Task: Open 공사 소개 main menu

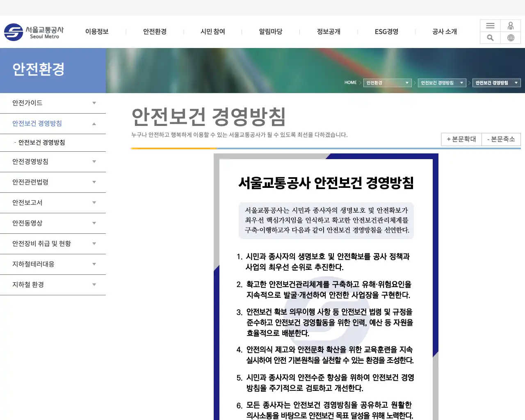Action: point(445,32)
